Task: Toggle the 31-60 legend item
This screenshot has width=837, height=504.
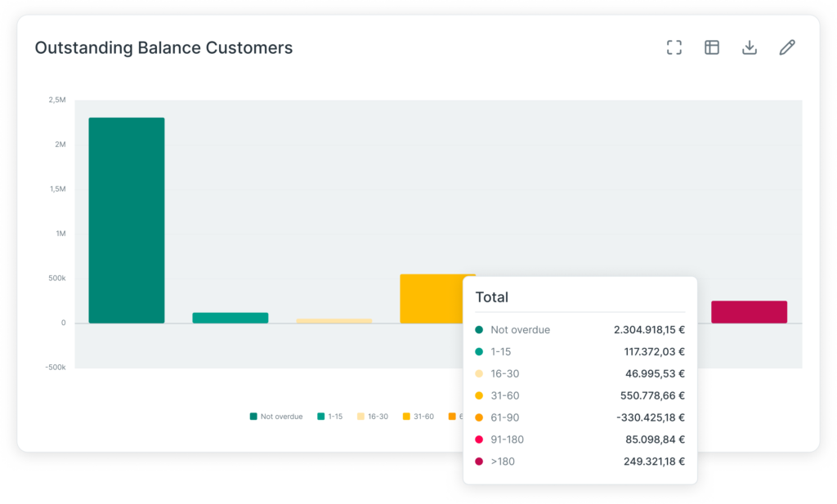Action: pos(418,417)
